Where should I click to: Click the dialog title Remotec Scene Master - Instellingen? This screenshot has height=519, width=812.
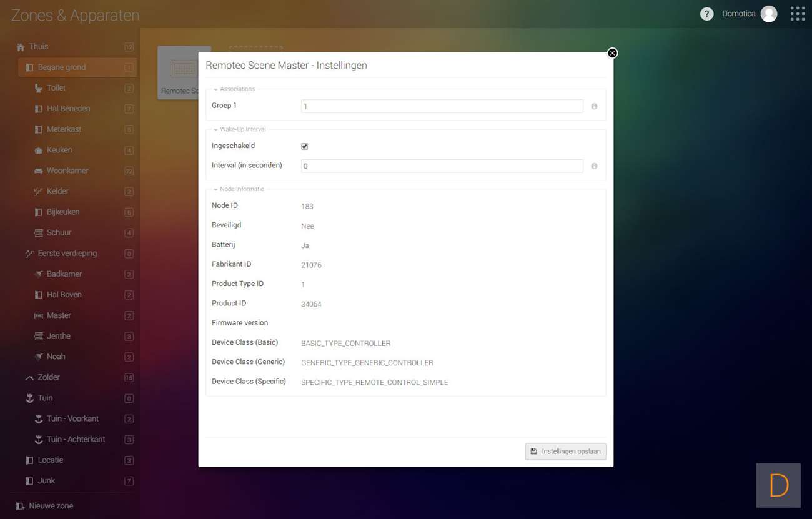pos(286,66)
